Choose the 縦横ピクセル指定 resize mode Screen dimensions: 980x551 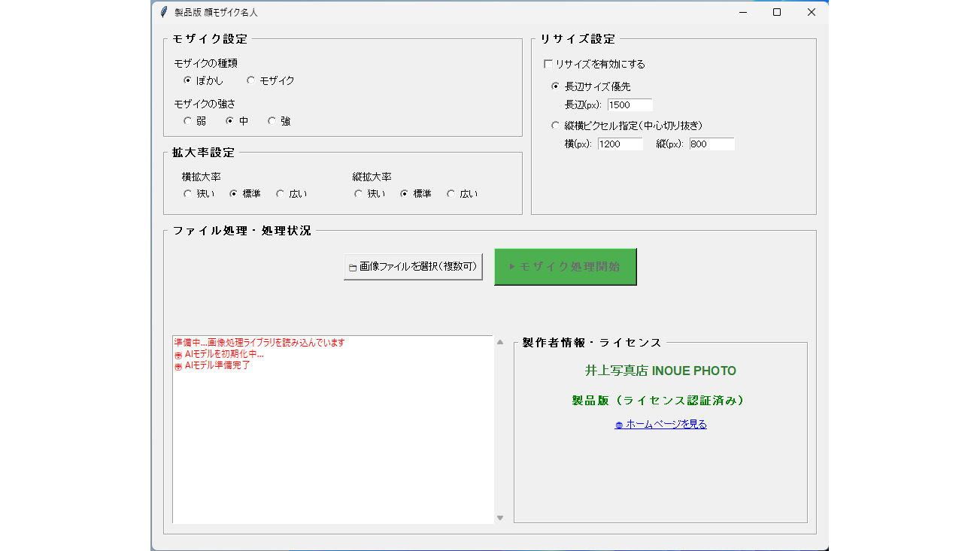coord(555,125)
